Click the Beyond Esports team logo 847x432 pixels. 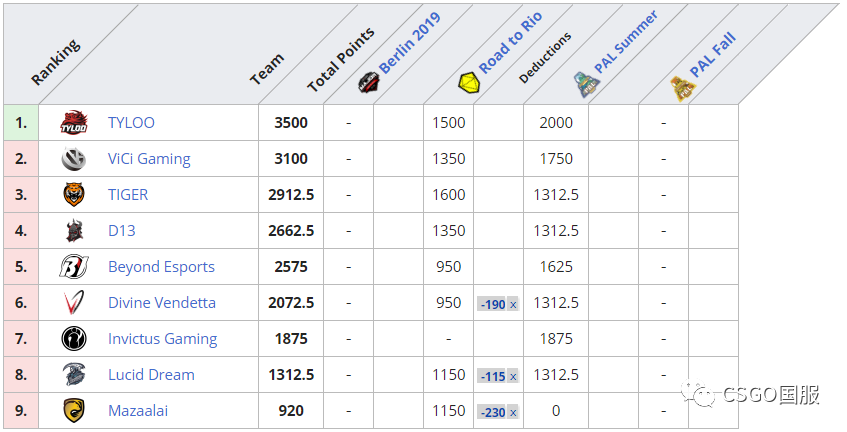[x=73, y=267]
